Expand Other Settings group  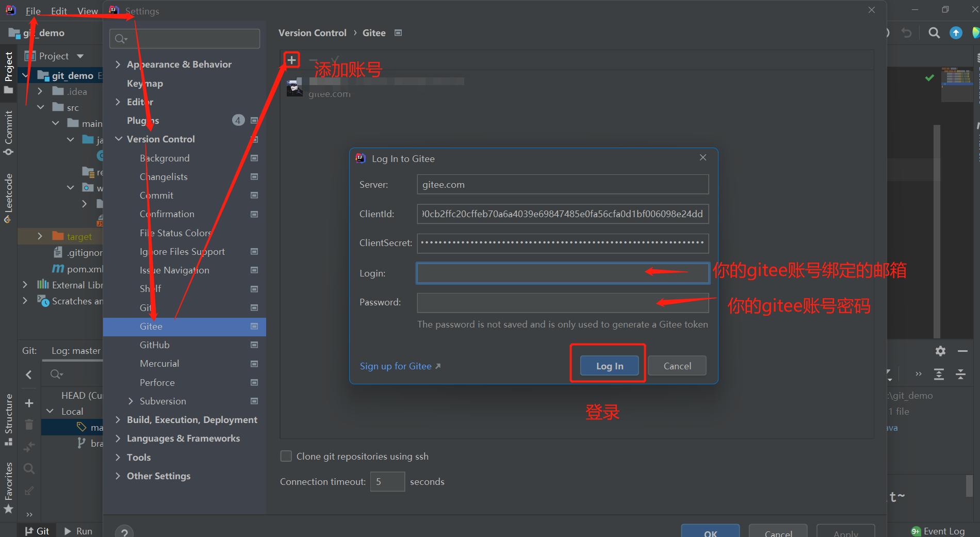(x=118, y=476)
